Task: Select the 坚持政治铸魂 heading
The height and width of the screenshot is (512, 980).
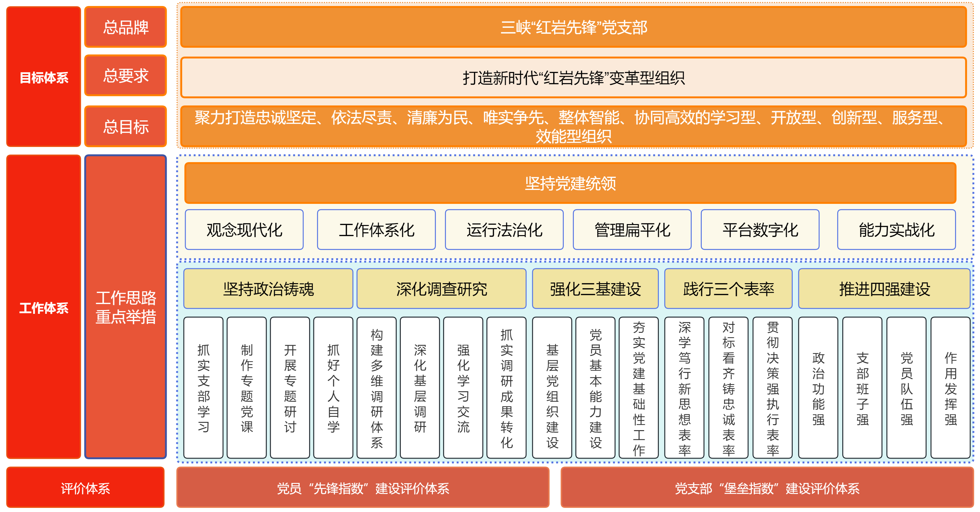Action: [x=268, y=289]
